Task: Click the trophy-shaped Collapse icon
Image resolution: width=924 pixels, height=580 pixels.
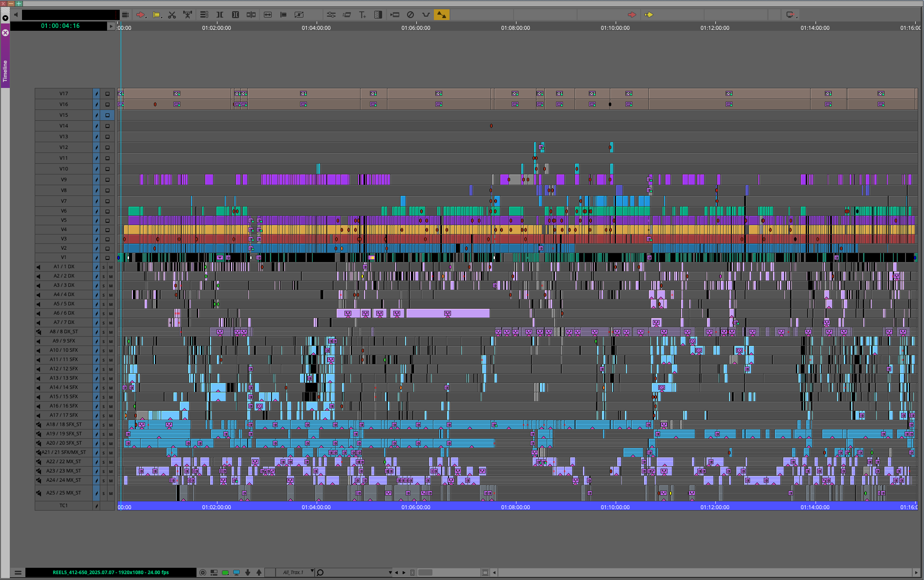Action: point(188,15)
